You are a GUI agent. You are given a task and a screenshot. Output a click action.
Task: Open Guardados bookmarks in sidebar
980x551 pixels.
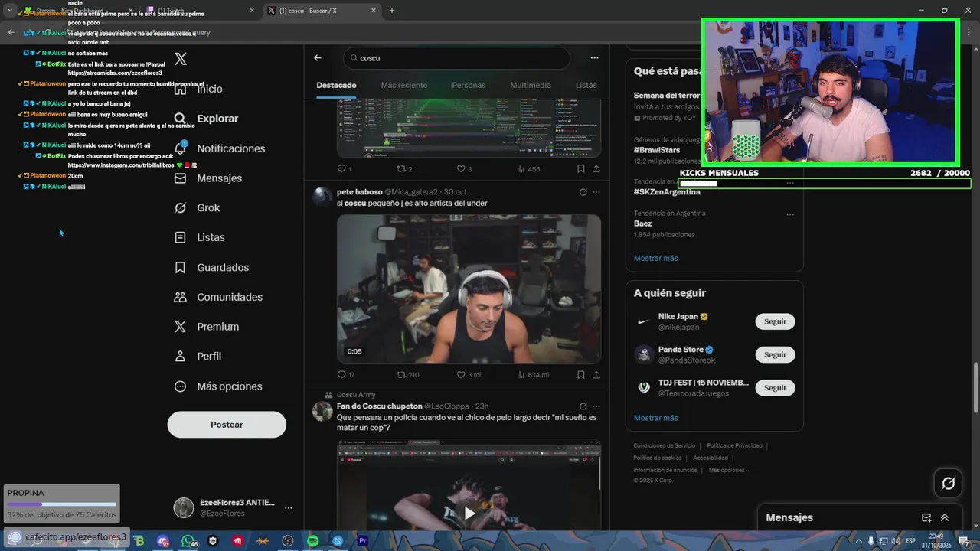point(211,267)
